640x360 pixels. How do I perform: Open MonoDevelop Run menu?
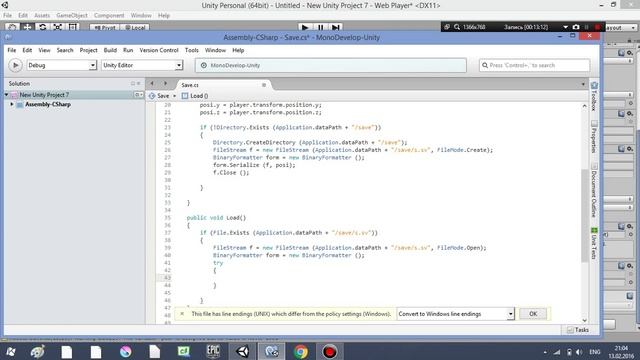[128, 50]
